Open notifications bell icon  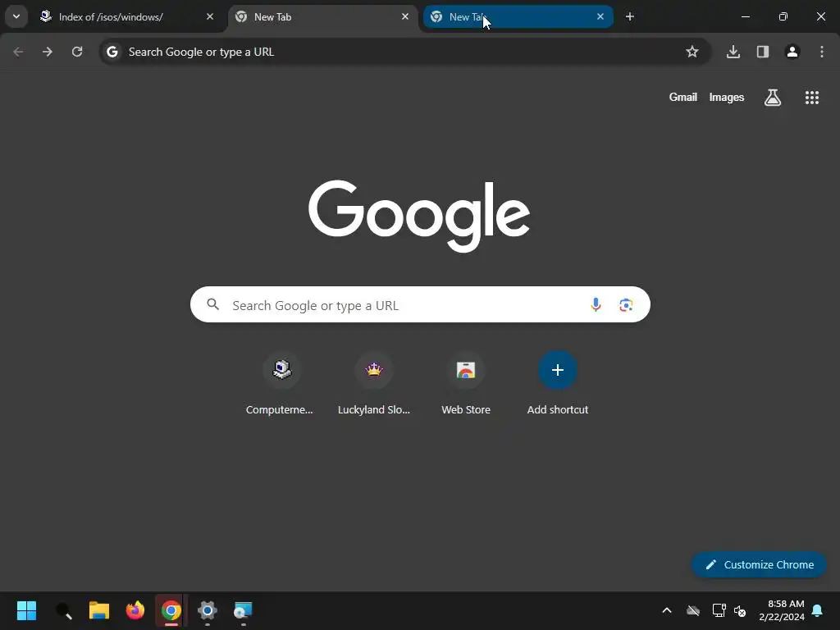(x=817, y=610)
